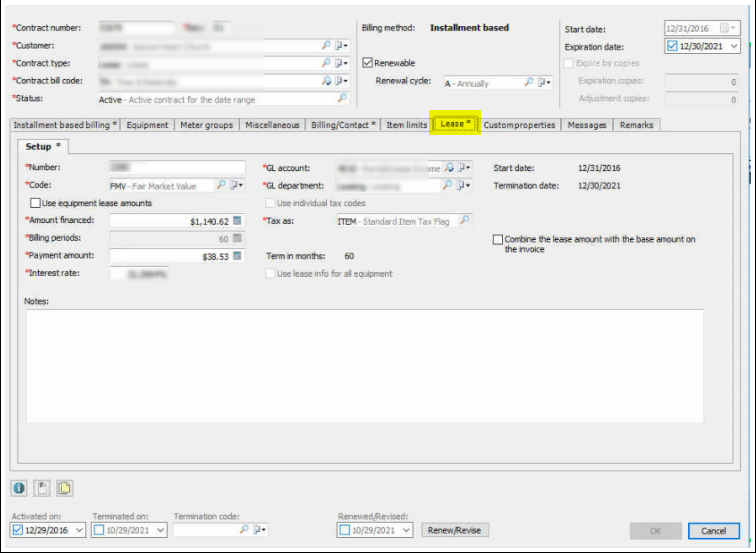Enable the Renewed/Revised date checkbox
756x553 pixels.
[x=344, y=530]
